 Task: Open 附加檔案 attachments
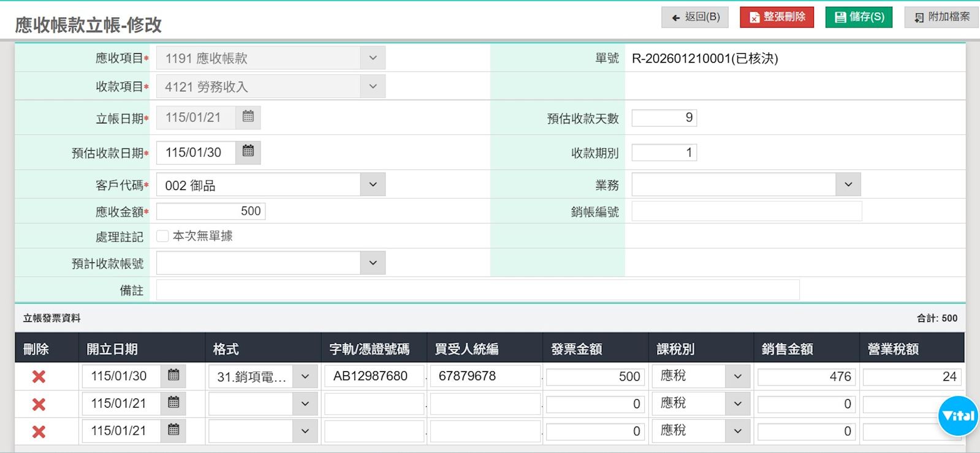pyautogui.click(x=941, y=17)
